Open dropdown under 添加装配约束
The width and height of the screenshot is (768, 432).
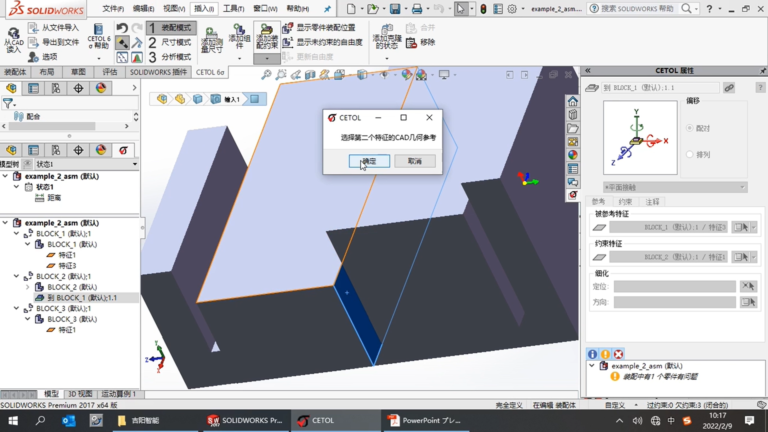[267, 59]
